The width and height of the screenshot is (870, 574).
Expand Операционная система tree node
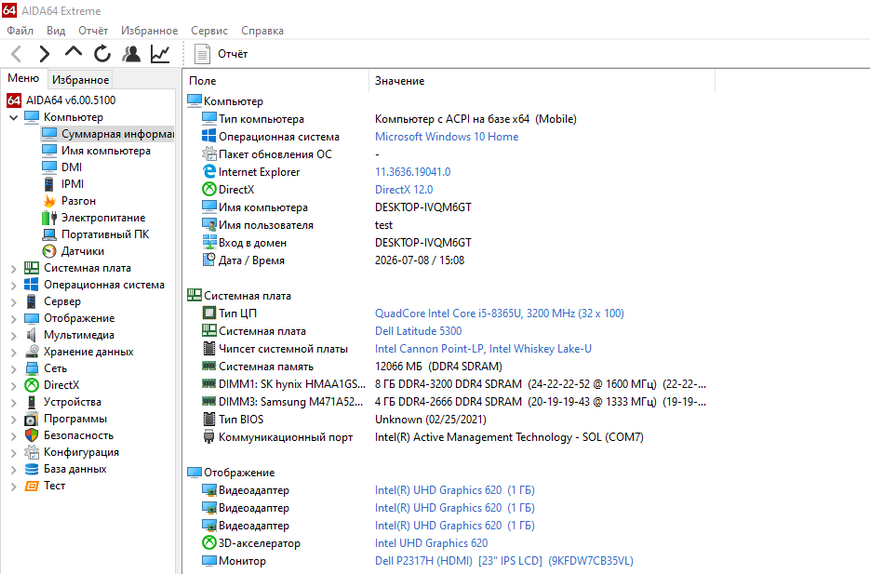(x=13, y=285)
